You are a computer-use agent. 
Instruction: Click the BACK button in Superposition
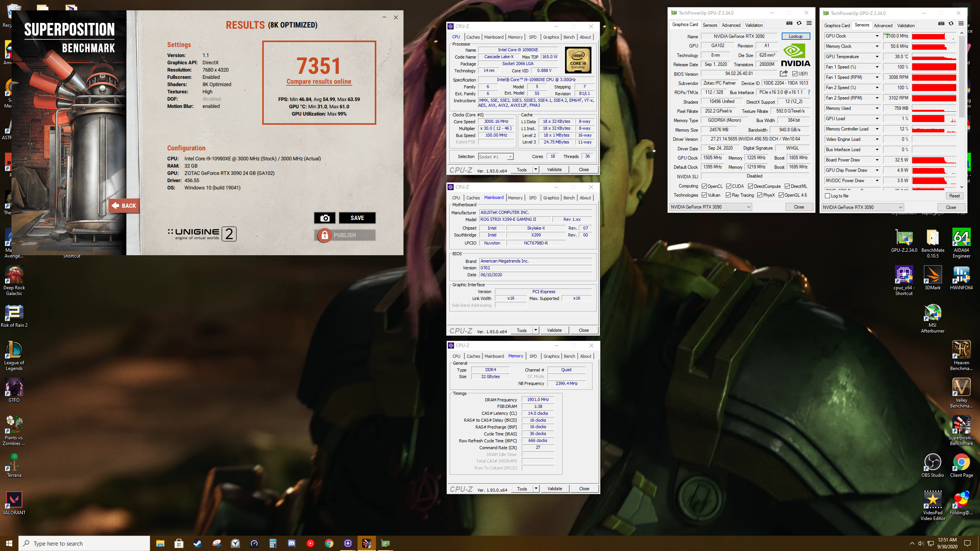124,205
